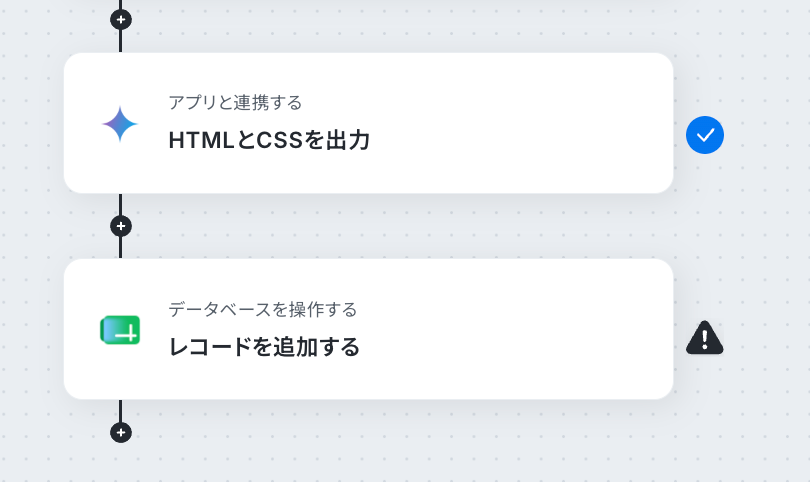810x482 pixels.
Task: Click the connector line below the HTML card
Action: (x=121, y=205)
